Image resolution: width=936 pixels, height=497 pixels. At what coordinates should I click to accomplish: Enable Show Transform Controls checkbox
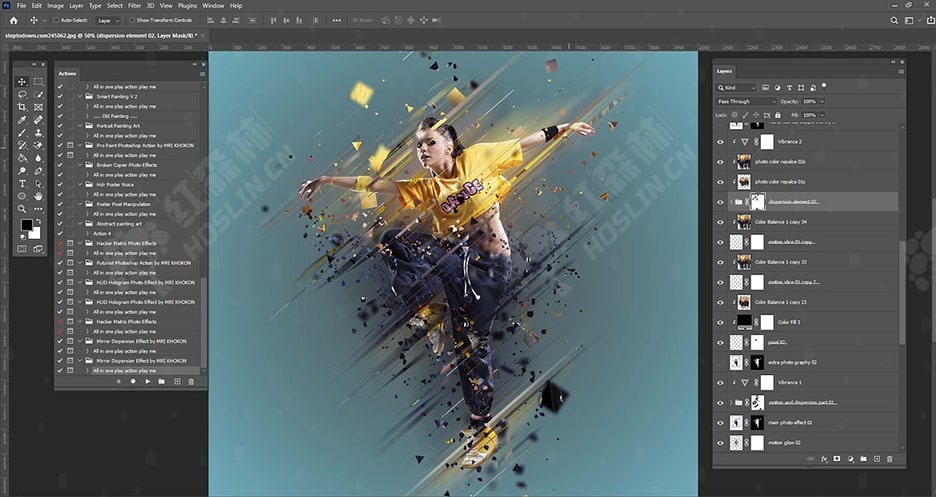[x=133, y=20]
